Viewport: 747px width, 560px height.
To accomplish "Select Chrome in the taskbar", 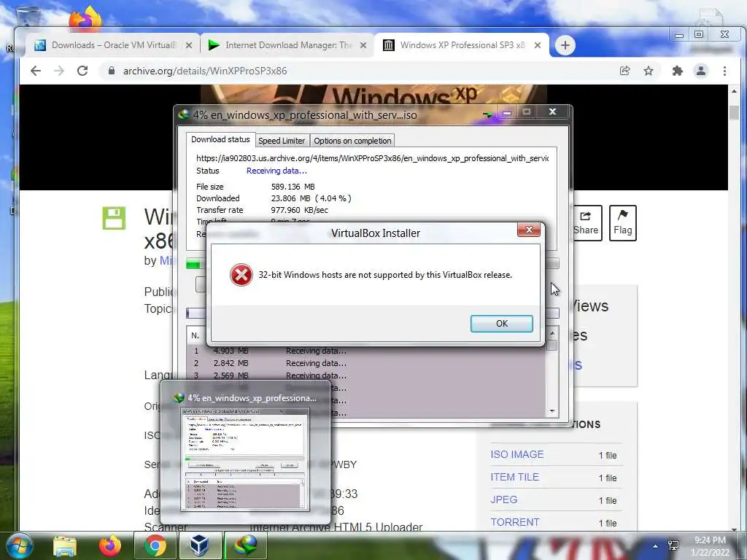I will tap(155, 545).
